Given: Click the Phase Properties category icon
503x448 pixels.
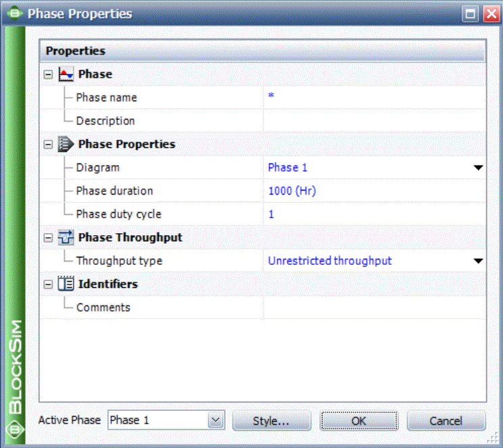Looking at the screenshot, I should [x=66, y=144].
